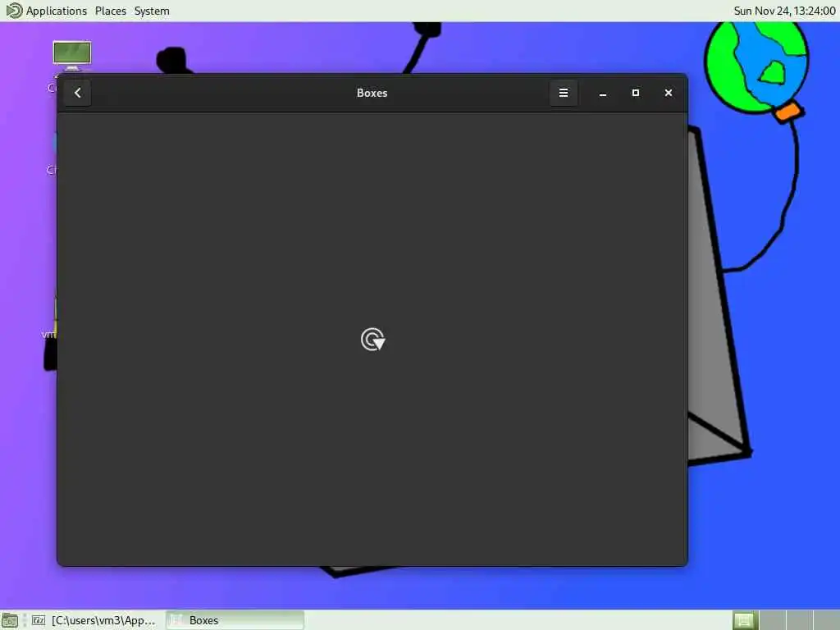840x630 pixels.
Task: Switch to the C:\users\vm3\App... taskbar window
Action: click(x=94, y=620)
